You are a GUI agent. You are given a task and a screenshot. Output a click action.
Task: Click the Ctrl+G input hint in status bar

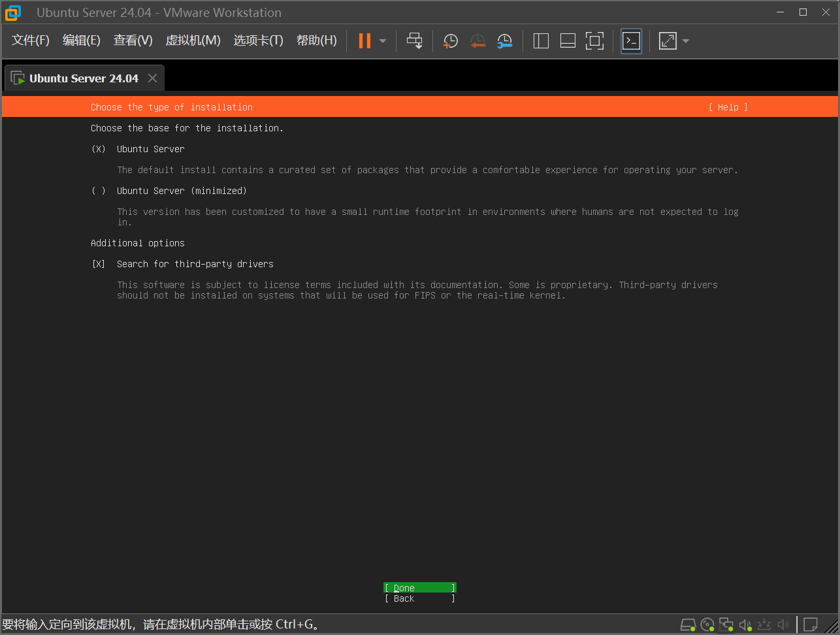pos(161,625)
